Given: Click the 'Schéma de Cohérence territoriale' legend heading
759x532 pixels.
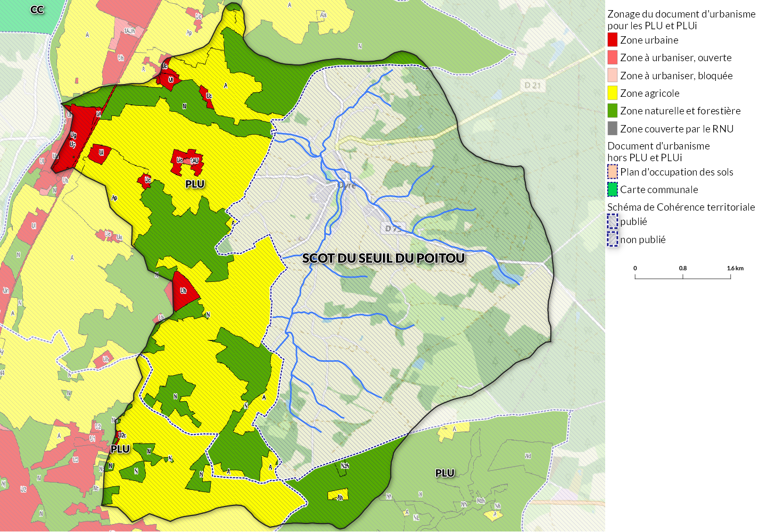Looking at the screenshot, I should click(x=681, y=207).
